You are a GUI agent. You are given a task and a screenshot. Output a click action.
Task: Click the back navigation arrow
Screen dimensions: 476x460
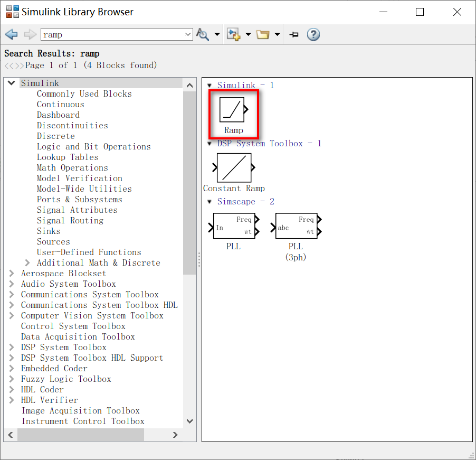[x=11, y=34]
